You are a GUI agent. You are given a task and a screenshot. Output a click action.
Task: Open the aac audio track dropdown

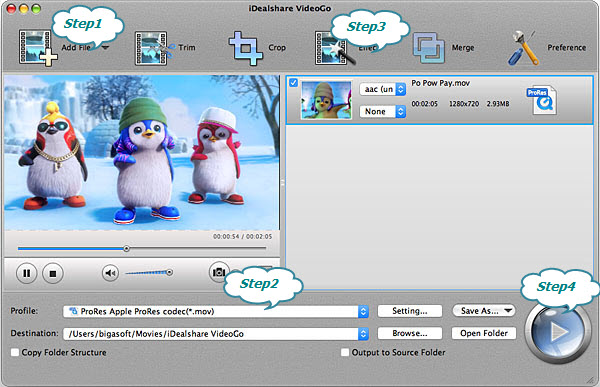pyautogui.click(x=382, y=89)
